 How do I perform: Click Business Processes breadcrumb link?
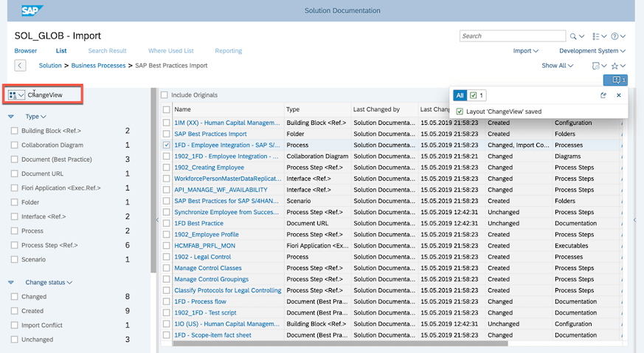(x=98, y=66)
